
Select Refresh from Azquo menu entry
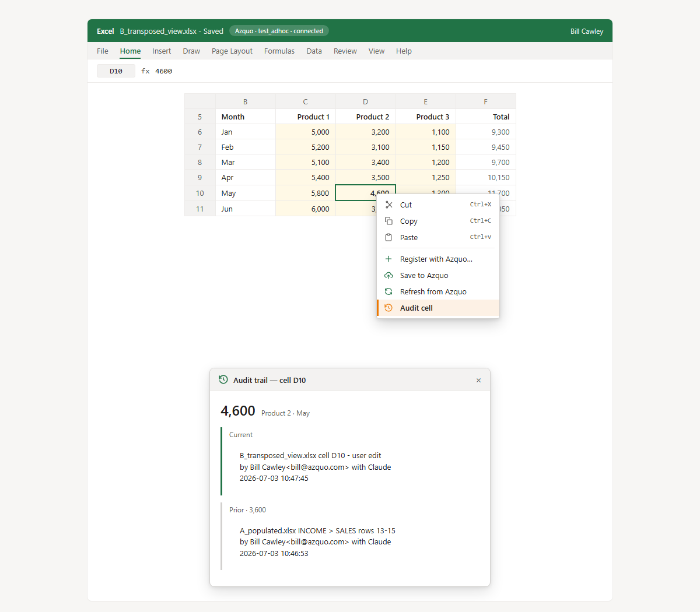click(x=438, y=291)
